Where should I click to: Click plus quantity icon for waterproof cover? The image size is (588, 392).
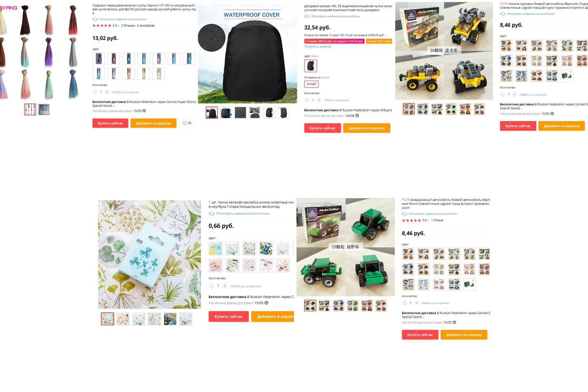pos(319,100)
